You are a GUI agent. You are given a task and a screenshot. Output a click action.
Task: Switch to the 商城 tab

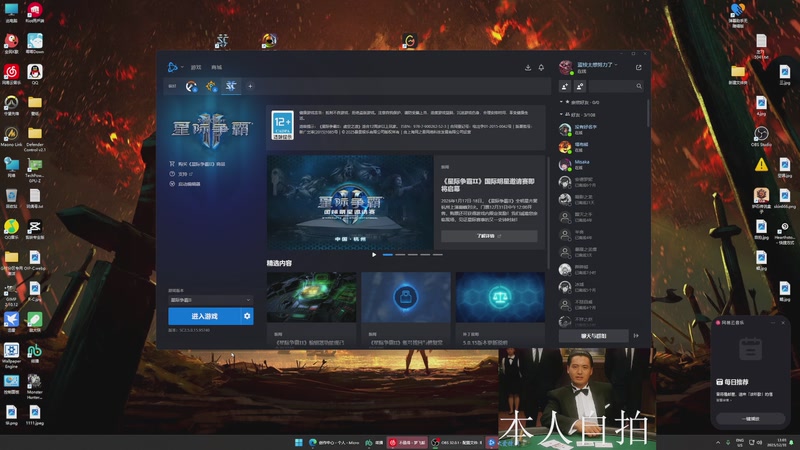pyautogui.click(x=217, y=67)
